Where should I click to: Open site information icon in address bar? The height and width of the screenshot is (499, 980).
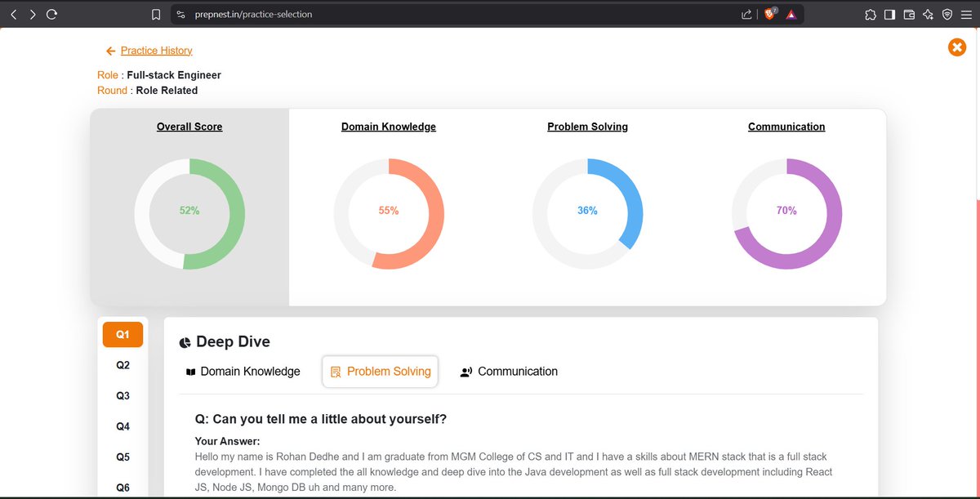click(181, 14)
